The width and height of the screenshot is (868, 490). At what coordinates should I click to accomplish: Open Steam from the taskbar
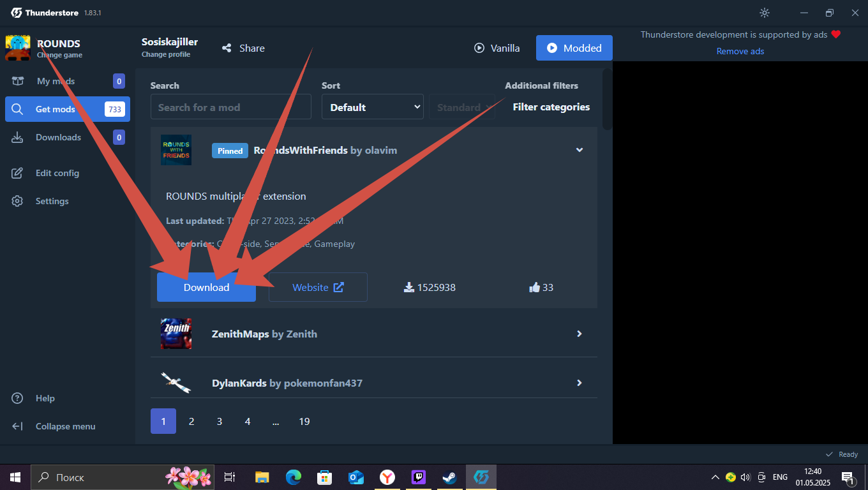pyautogui.click(x=450, y=477)
